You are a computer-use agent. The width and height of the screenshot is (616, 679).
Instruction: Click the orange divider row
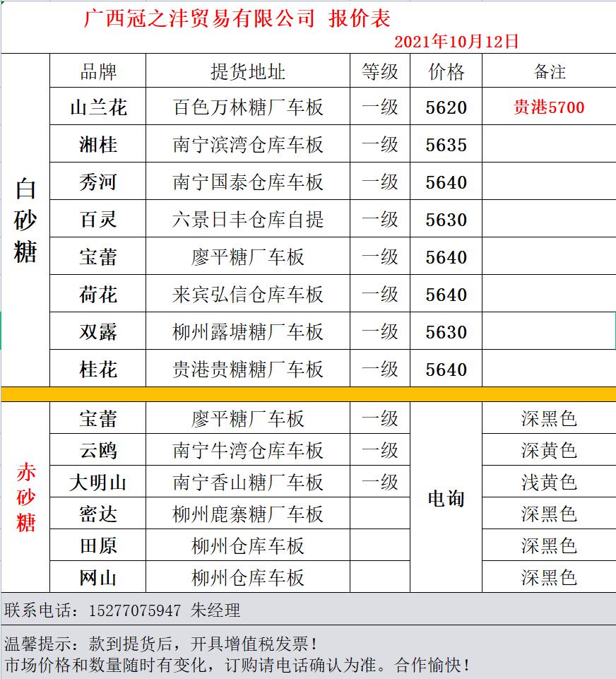308,394
